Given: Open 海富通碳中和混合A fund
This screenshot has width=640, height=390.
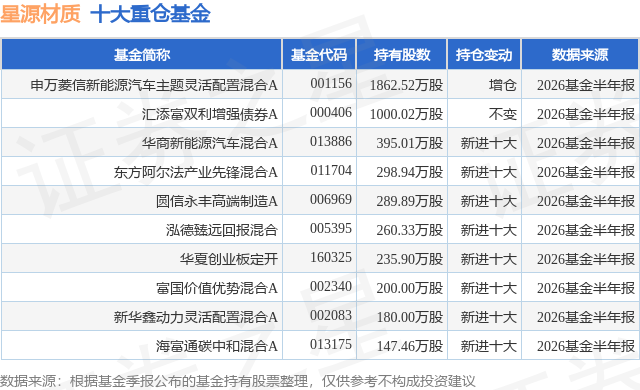Looking at the screenshot, I should 217,346.
